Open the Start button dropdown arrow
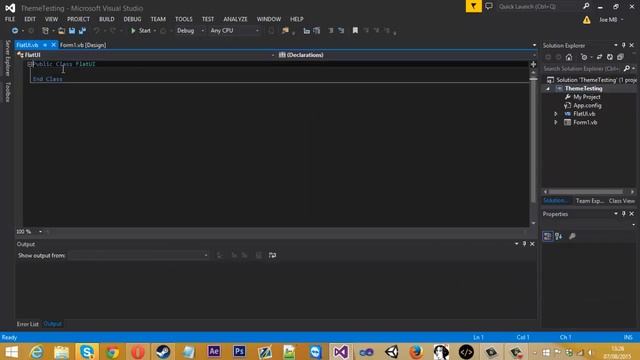The width and height of the screenshot is (640, 360). 155,31
